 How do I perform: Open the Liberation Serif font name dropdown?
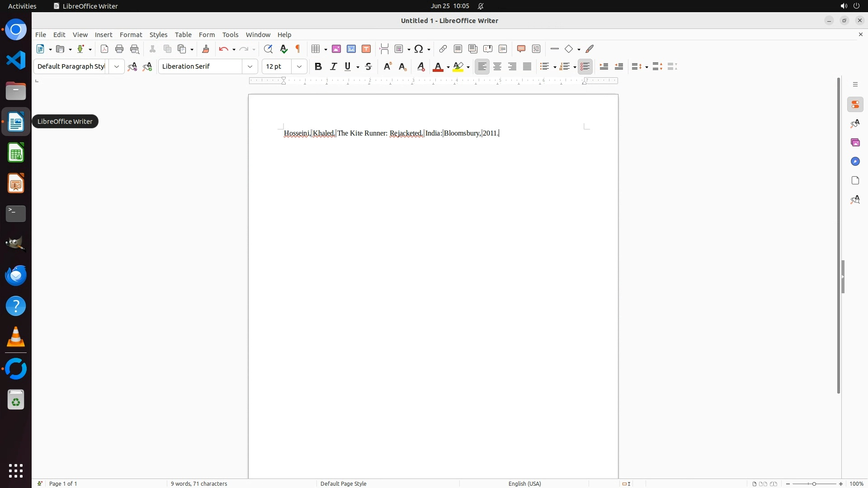point(250,66)
